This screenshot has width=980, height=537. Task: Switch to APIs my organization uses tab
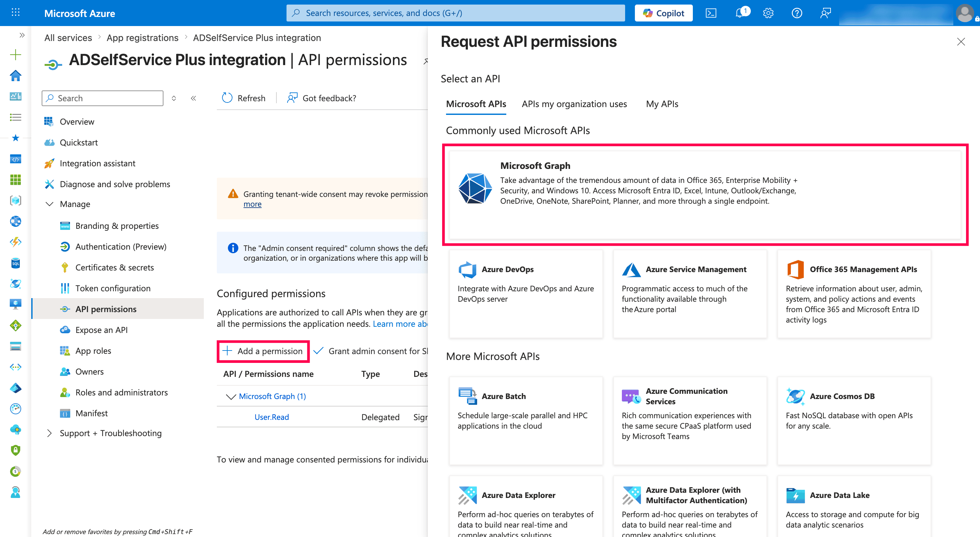point(574,104)
